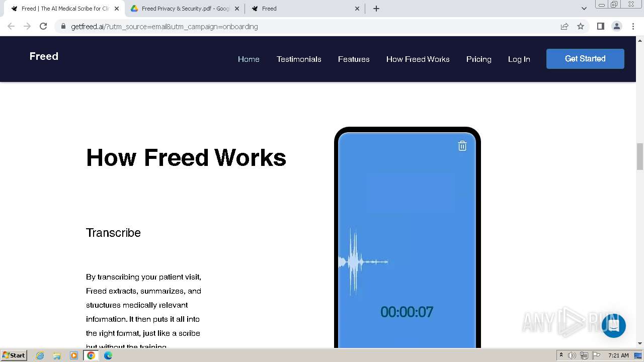This screenshot has height=362, width=644.
Task: Close the Freed Privacy & Security.pdf tab
Action: tap(237, 9)
